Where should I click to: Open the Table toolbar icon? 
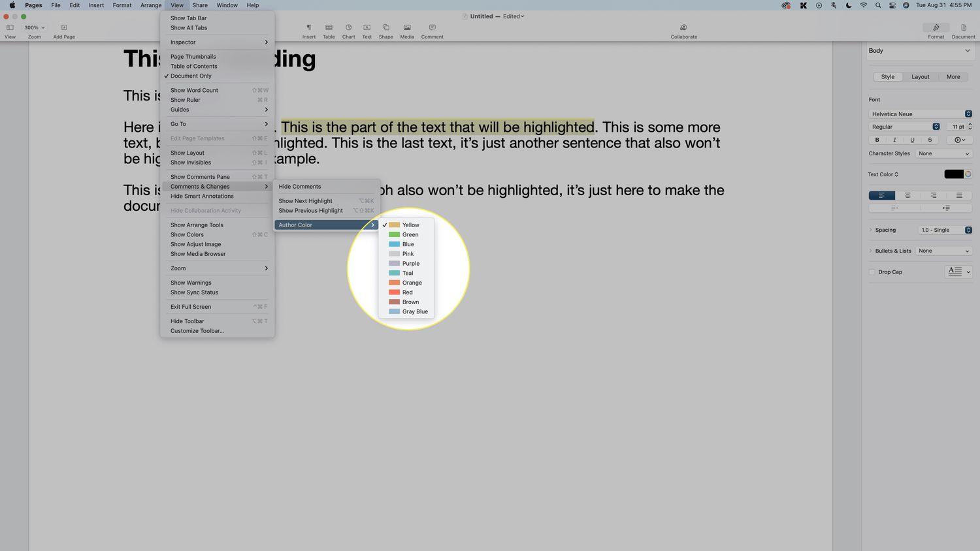[329, 28]
